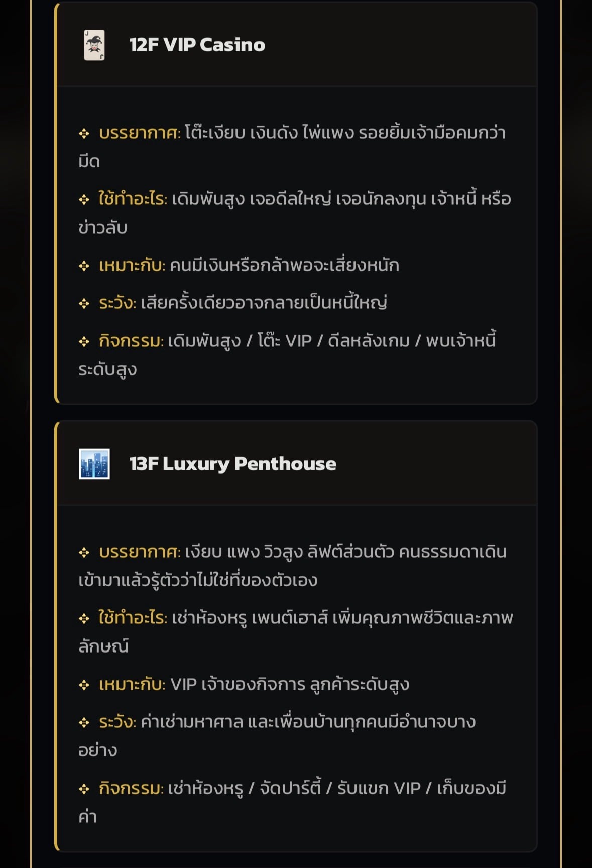Viewport: 592px width, 868px height.
Task: Click bullet icon beside 12F เหมาะกับ
Action: click(84, 266)
